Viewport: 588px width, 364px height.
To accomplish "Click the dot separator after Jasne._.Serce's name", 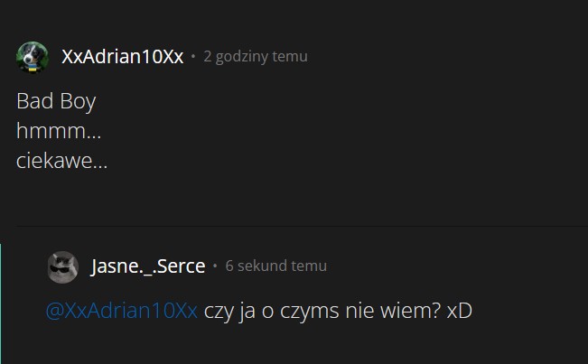I will [215, 266].
